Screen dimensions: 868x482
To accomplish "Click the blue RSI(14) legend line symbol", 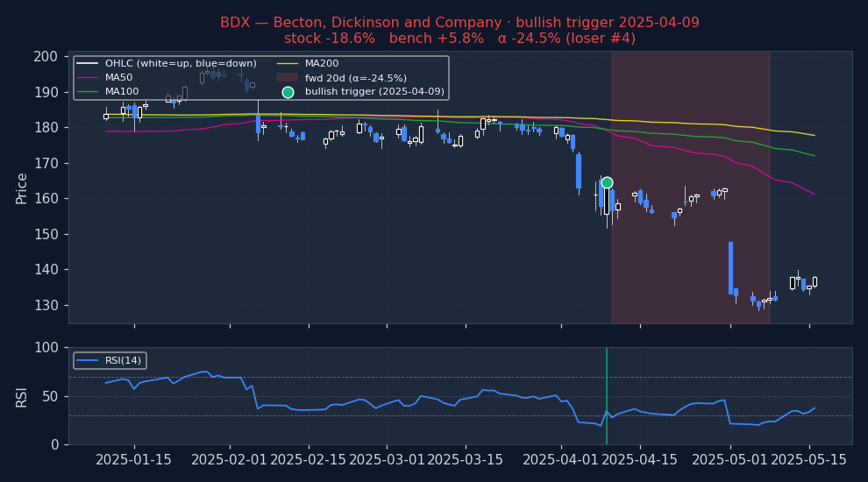I will pos(87,361).
